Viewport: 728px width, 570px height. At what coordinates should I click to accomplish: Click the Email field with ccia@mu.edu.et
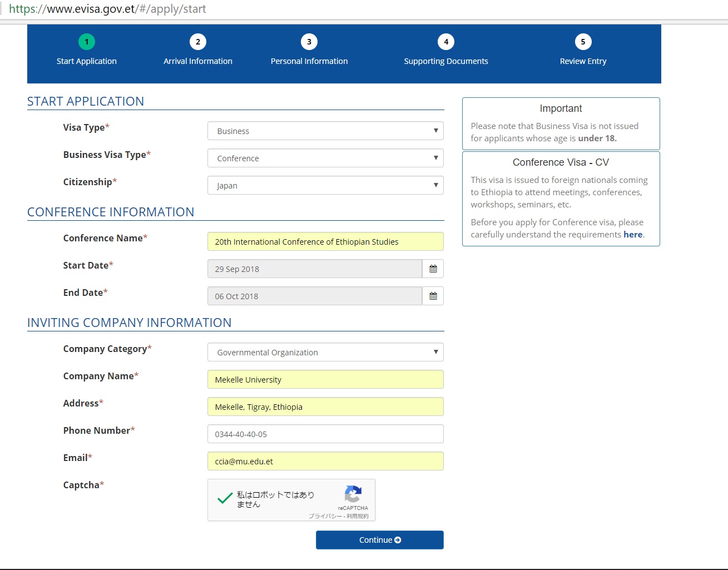pyautogui.click(x=325, y=462)
